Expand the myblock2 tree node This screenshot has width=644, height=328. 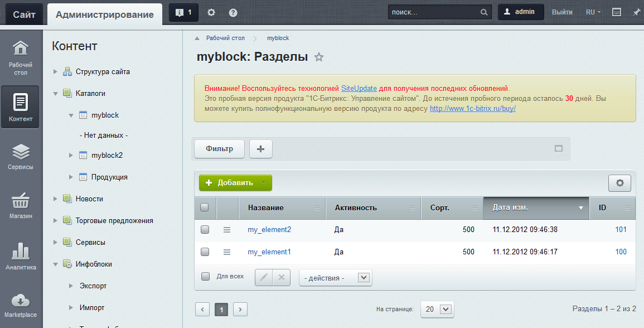pos(71,156)
